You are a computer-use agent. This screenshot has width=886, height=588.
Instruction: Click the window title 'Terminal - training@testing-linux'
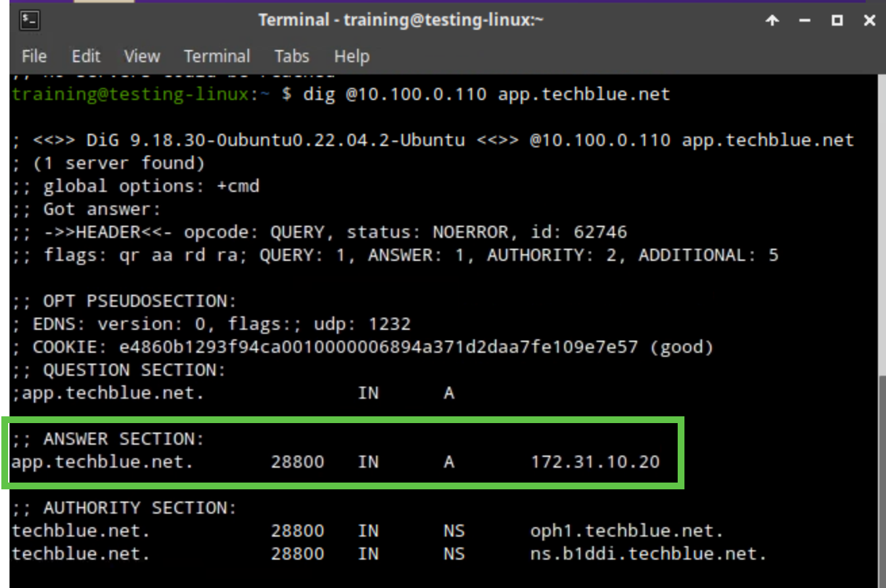(400, 21)
